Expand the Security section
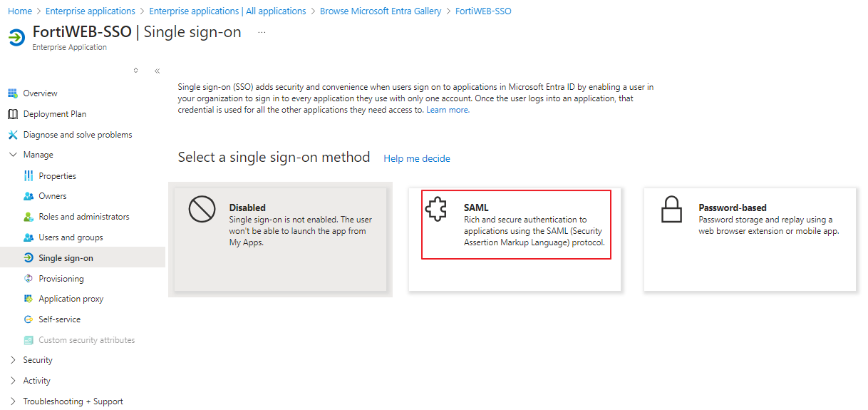Image resolution: width=868 pixels, height=410 pixels. 13,360
